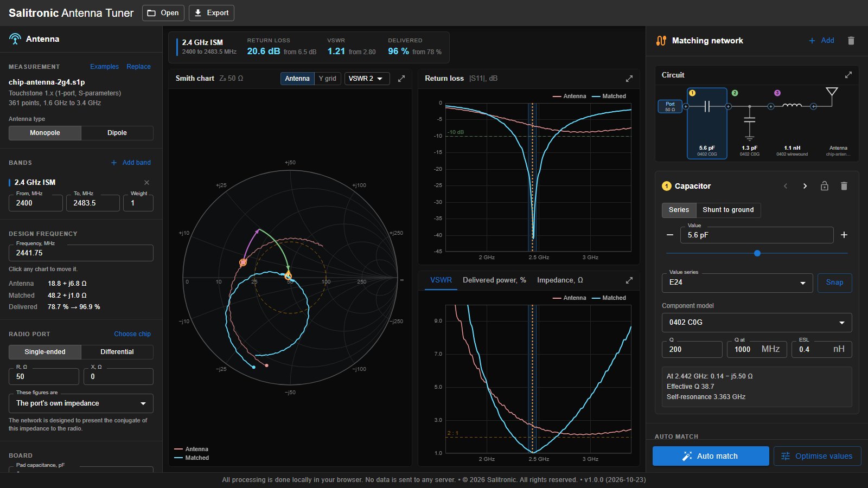Click the design Frequency MHz field
The height and width of the screenshot is (488, 868).
click(81, 253)
